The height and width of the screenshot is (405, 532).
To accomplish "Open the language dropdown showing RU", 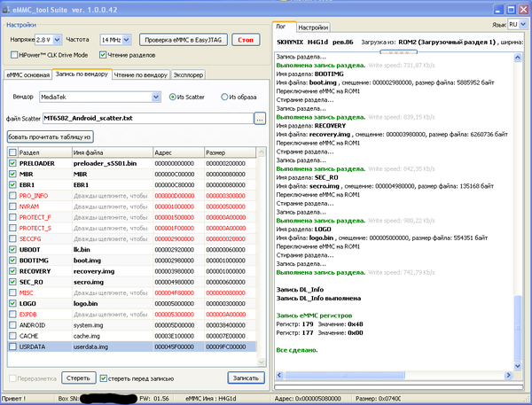I will pyautogui.click(x=524, y=25).
